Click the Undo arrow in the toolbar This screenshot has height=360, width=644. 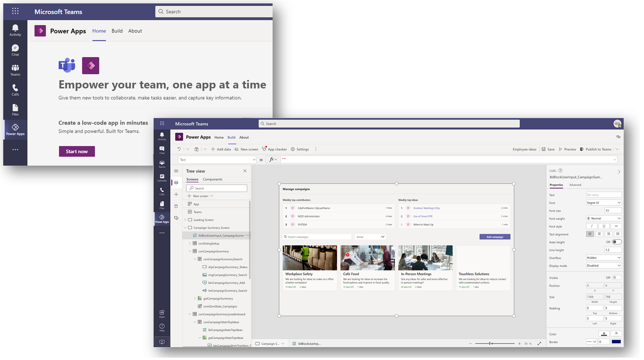pyautogui.click(x=179, y=149)
